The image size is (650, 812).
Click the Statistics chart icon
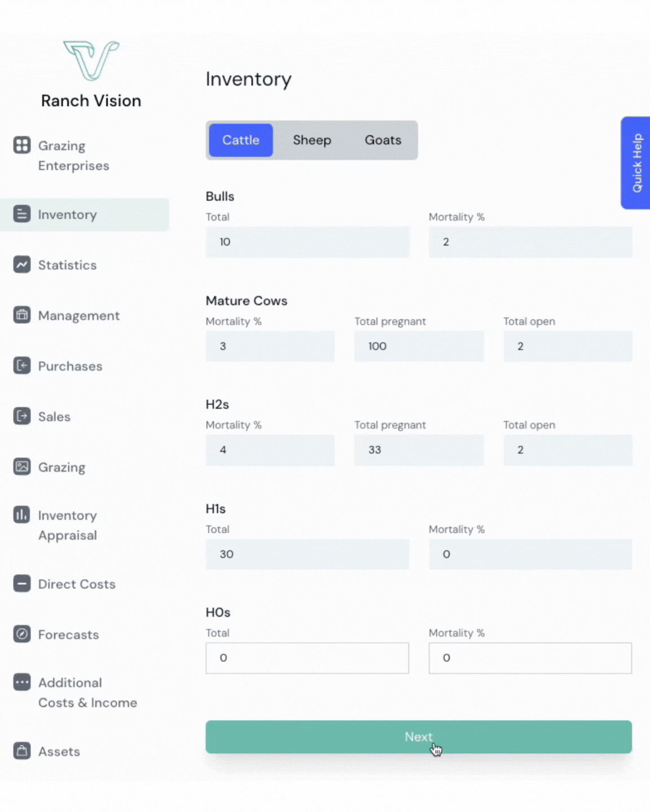22,264
